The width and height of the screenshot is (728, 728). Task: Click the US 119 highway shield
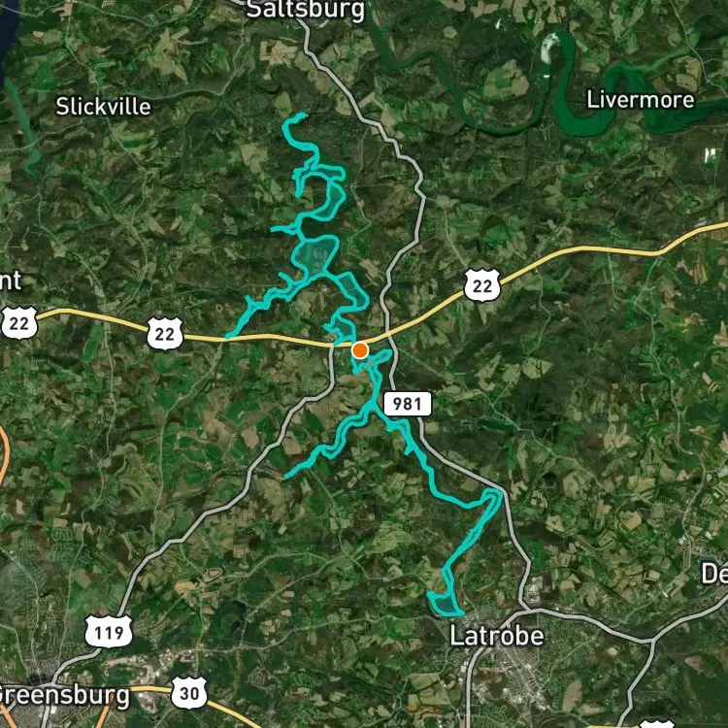[108, 632]
